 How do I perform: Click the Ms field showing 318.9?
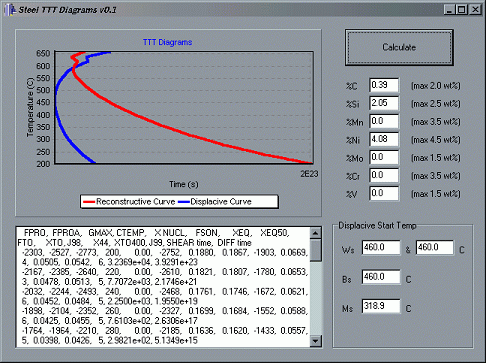(x=381, y=306)
